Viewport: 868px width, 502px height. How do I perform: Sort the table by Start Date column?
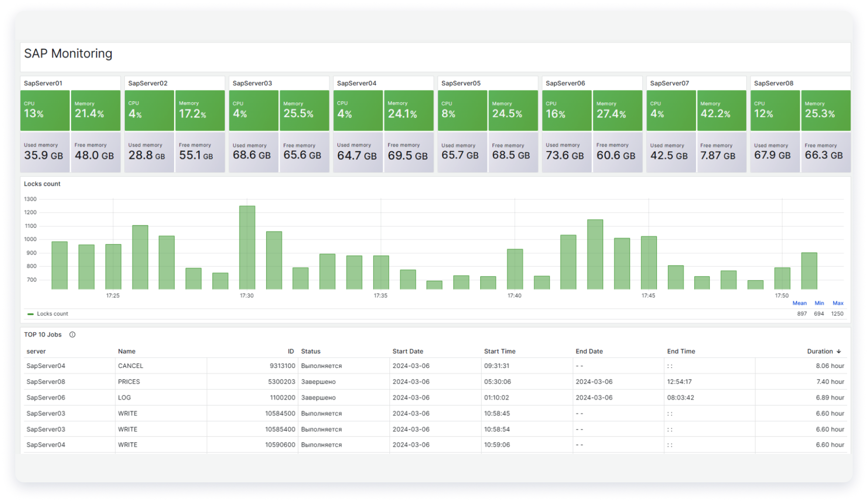408,351
